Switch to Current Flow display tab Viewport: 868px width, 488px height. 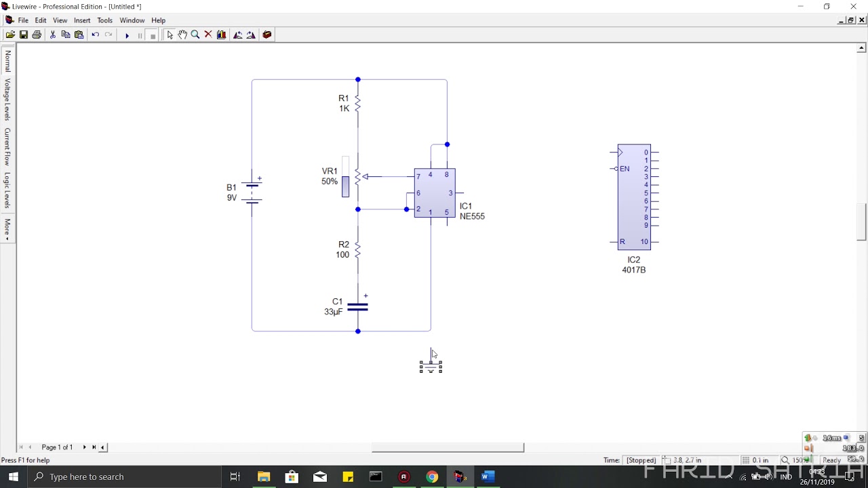[x=7, y=147]
